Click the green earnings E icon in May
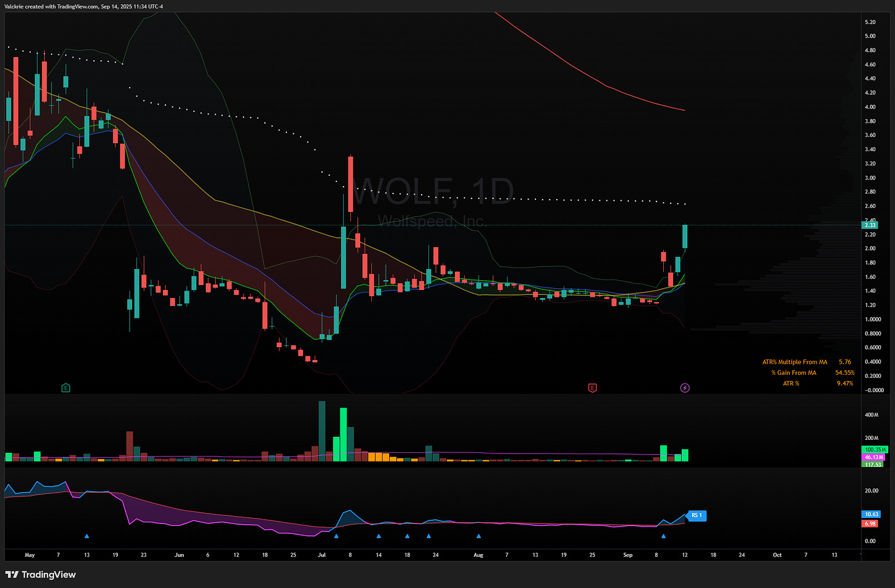The image size is (895, 588). pyautogui.click(x=66, y=388)
